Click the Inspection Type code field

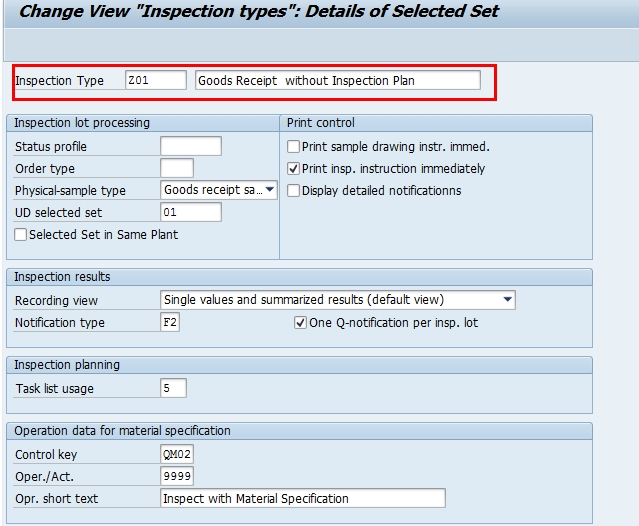pos(156,80)
